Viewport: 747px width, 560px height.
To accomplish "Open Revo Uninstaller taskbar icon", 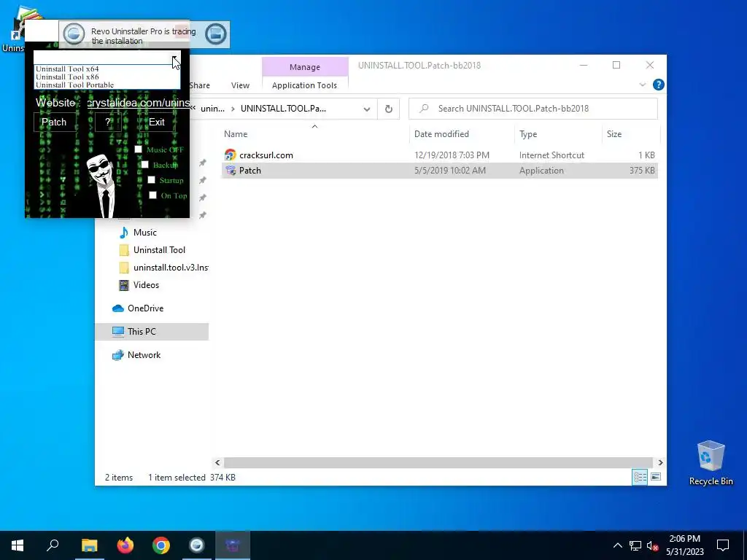I will tap(197, 545).
